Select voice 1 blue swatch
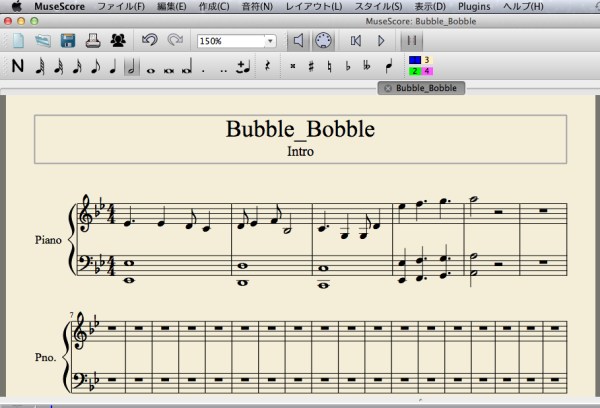Image resolution: width=600 pixels, height=408 pixels. point(415,60)
